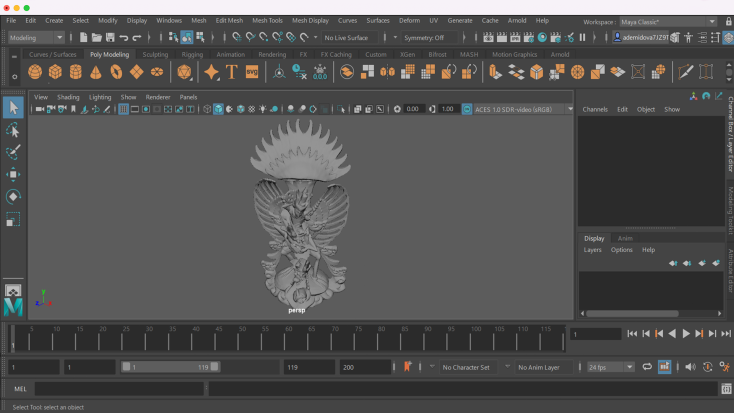Pick the Paint Selection tool
Viewport: 734px width, 413px height.
[13, 152]
